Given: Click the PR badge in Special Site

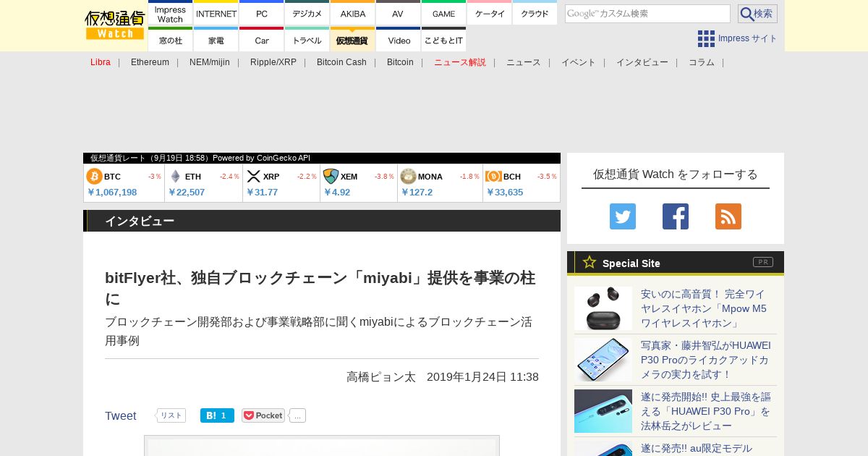Looking at the screenshot, I should (763, 262).
